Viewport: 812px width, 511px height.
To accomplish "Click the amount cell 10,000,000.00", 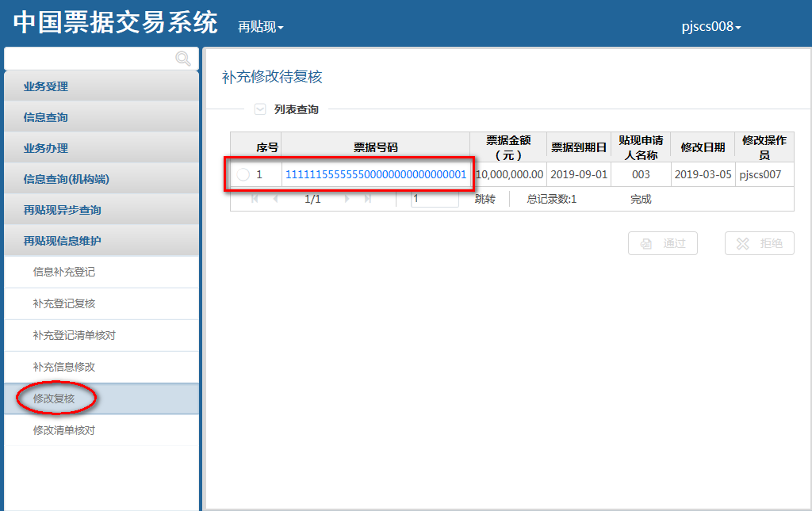I will pyautogui.click(x=510, y=175).
